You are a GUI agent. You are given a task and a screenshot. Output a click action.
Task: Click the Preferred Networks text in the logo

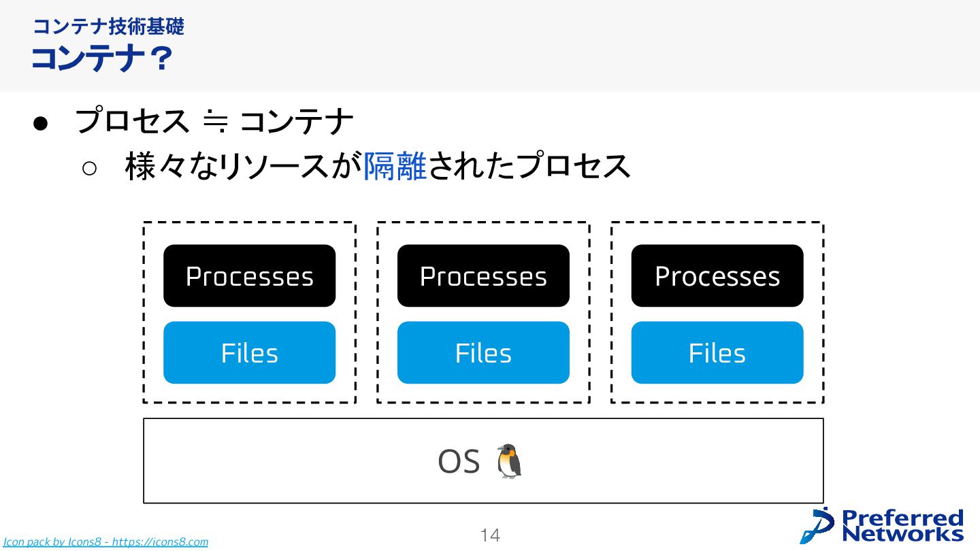903,526
